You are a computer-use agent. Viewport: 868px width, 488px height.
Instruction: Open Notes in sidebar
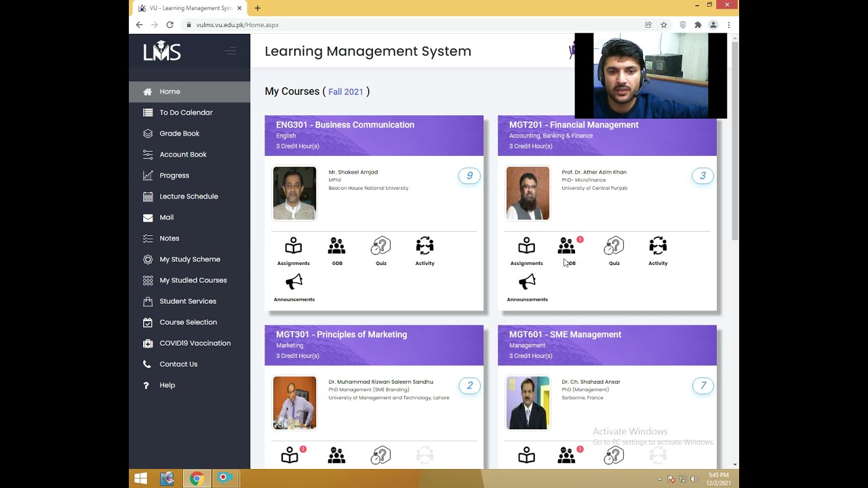pyautogui.click(x=189, y=239)
